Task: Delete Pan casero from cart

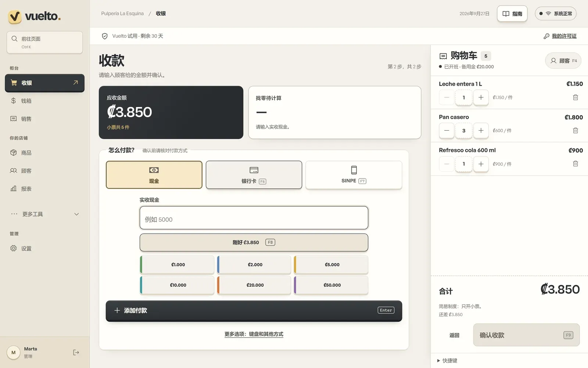Action: point(576,131)
